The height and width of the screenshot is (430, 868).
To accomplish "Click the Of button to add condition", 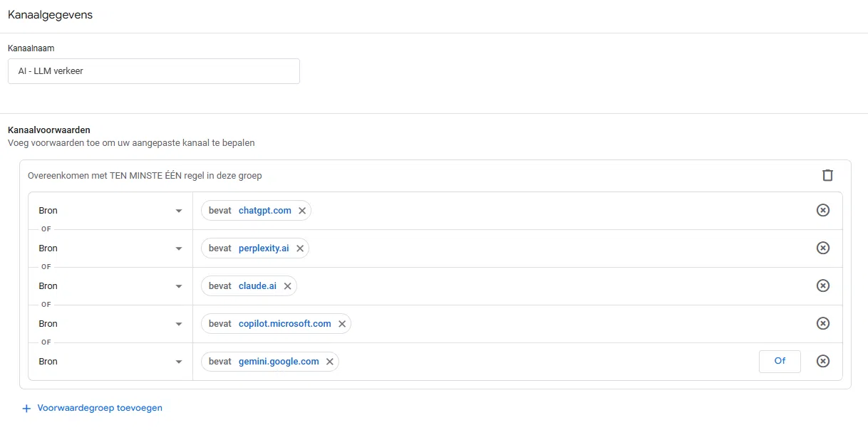I will click(x=780, y=361).
